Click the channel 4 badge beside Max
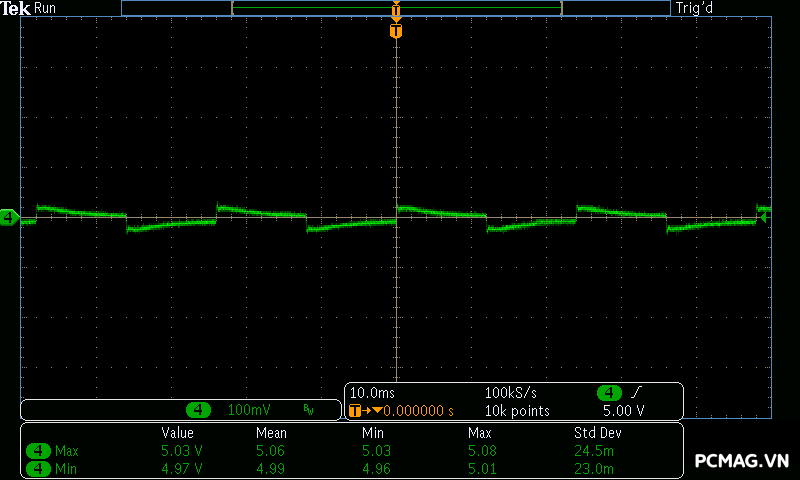Viewport: 800px width, 480px height. coord(39,451)
